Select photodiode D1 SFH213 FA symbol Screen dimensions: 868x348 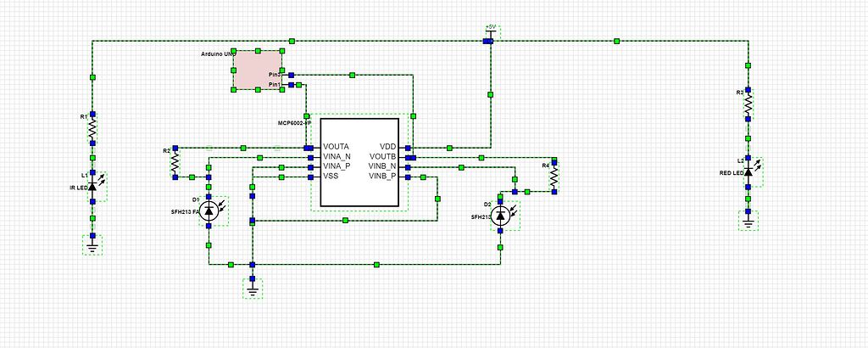pos(209,210)
